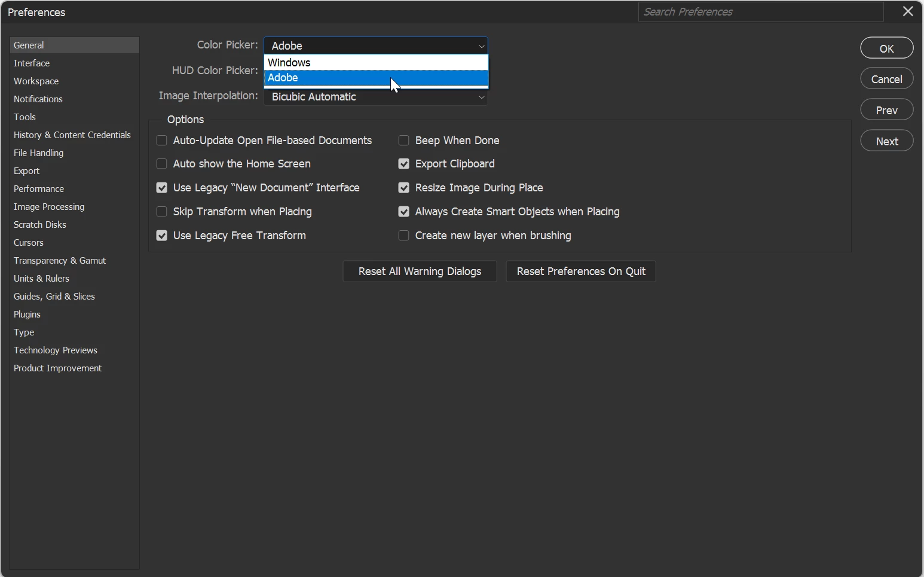Switch to Image Processing preferences
This screenshot has height=577, width=924.
75,207
